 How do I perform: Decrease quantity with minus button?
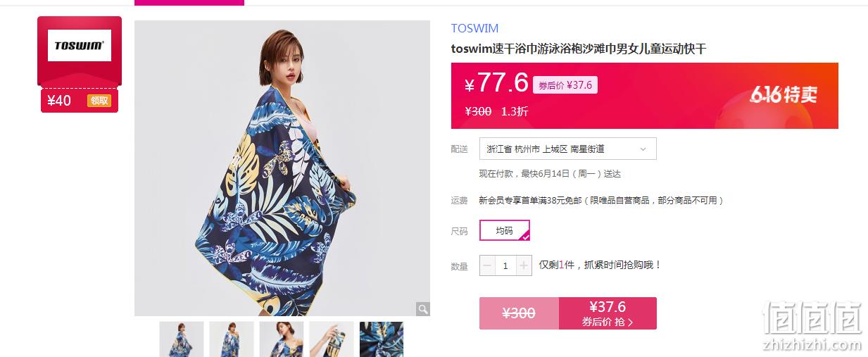tap(487, 265)
